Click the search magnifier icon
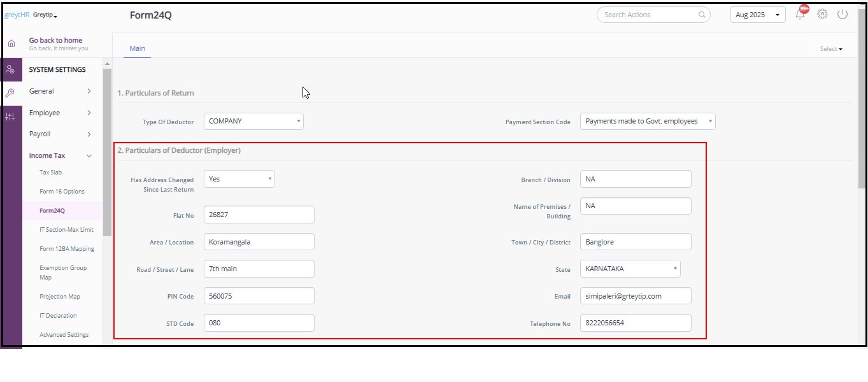 [x=702, y=15]
